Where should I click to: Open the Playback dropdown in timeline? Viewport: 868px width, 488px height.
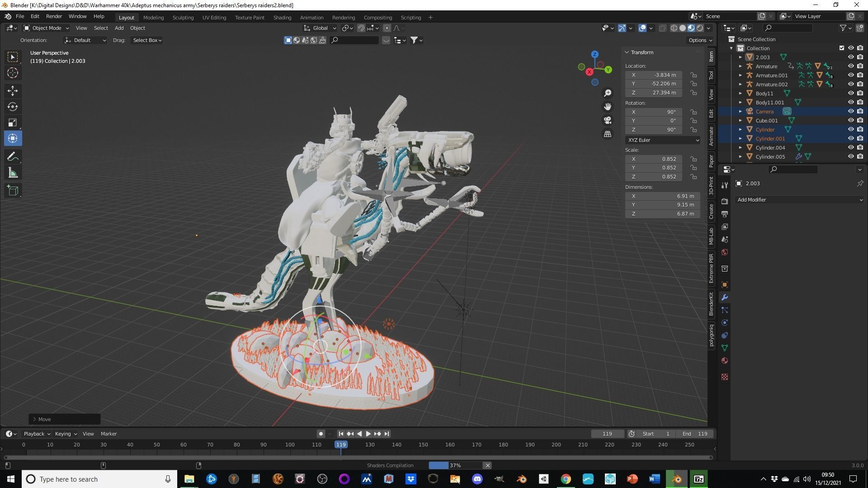coord(37,434)
